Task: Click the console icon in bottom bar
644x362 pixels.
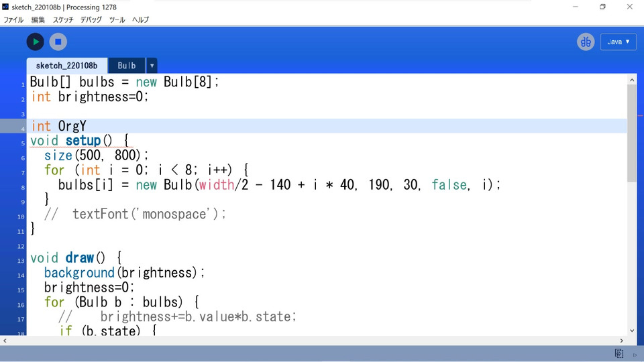Action: coord(619,353)
